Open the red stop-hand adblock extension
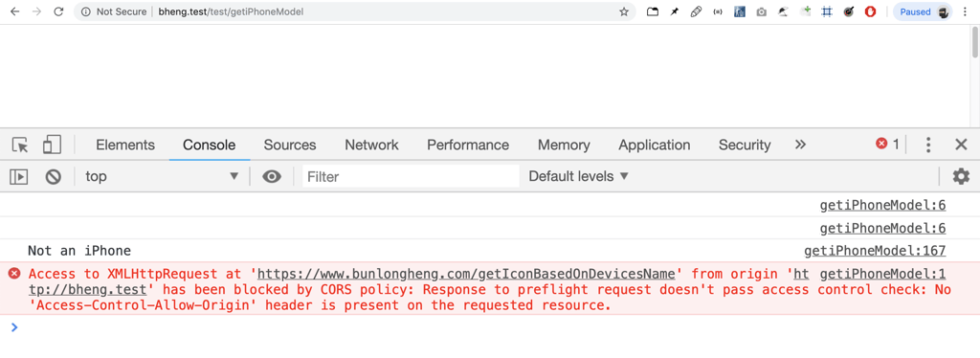The image size is (980, 358). (x=870, y=11)
